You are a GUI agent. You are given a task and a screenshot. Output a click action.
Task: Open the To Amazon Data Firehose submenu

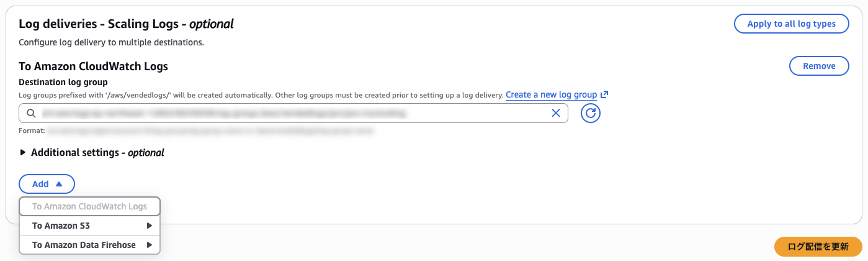tap(90, 245)
